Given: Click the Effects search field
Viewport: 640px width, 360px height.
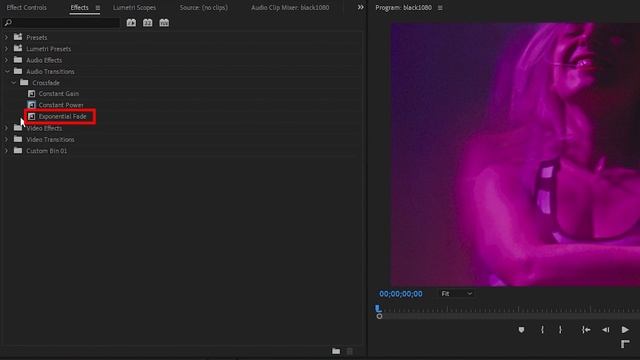Looking at the screenshot, I should click(62, 23).
